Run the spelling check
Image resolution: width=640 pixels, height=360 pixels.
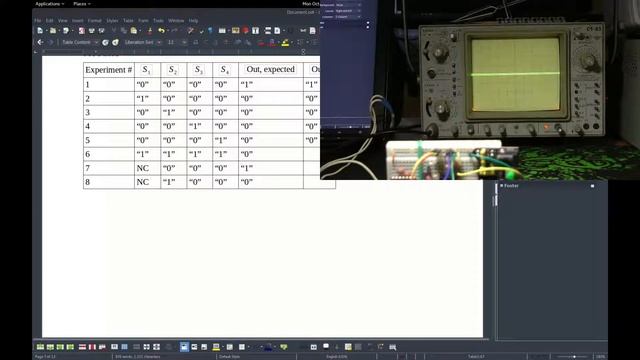tap(202, 31)
